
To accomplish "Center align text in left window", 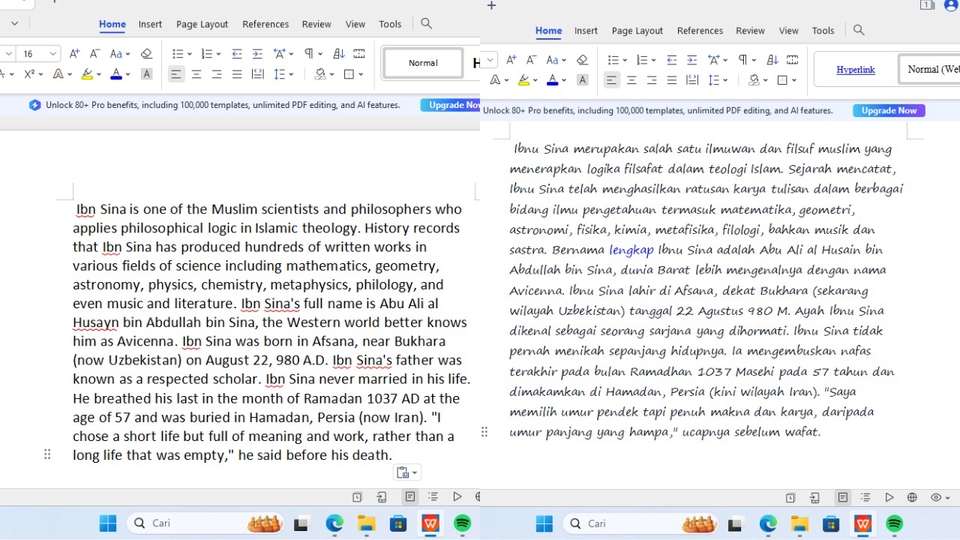I will coord(197,74).
